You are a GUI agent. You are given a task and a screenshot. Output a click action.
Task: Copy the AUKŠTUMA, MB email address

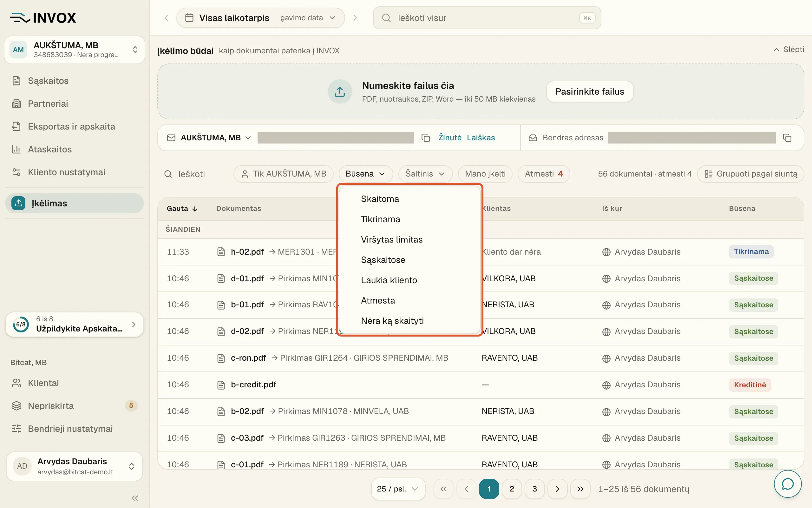[425, 138]
